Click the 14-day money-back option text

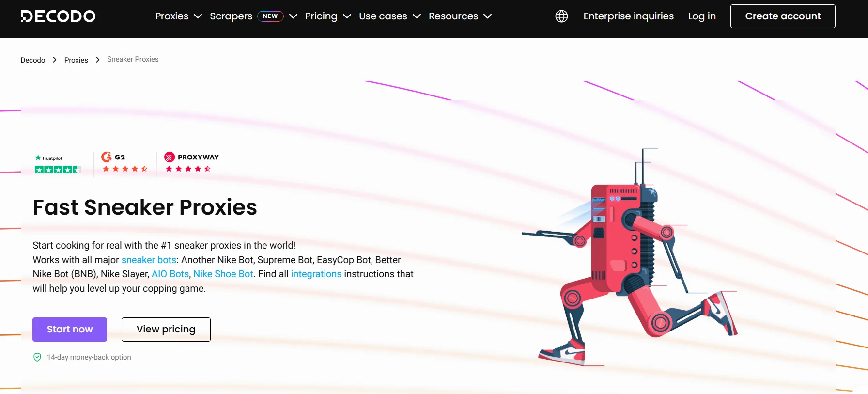[x=89, y=357]
